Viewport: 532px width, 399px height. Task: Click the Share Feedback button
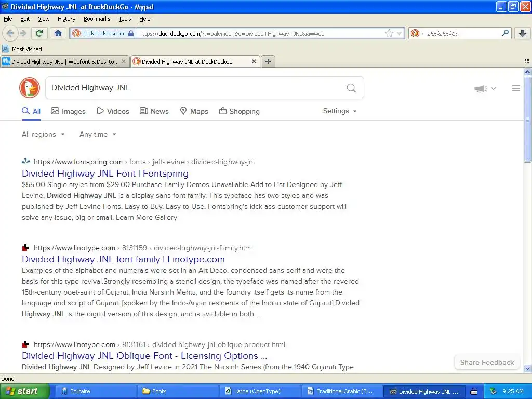(x=487, y=362)
